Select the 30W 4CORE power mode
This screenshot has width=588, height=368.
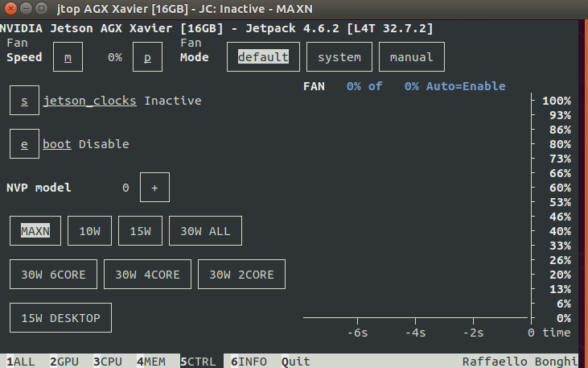tap(147, 275)
